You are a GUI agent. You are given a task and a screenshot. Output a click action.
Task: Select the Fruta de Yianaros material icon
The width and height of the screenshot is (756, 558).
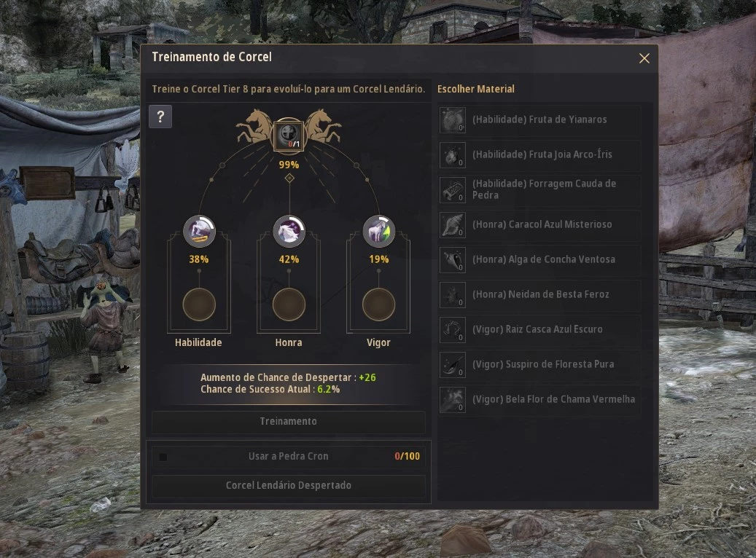(x=452, y=120)
